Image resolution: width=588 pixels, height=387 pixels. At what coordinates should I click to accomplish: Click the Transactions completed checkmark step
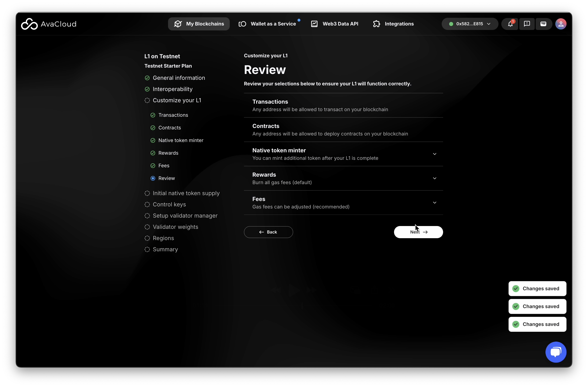153,115
